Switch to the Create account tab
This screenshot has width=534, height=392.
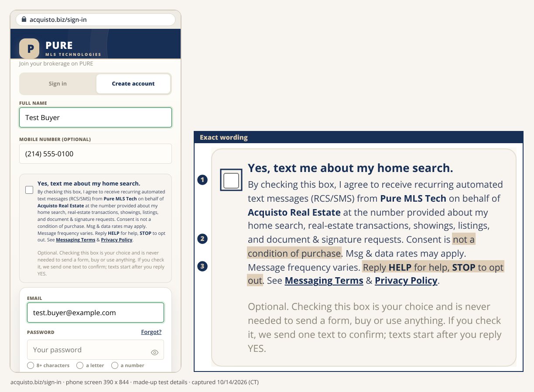pos(133,84)
